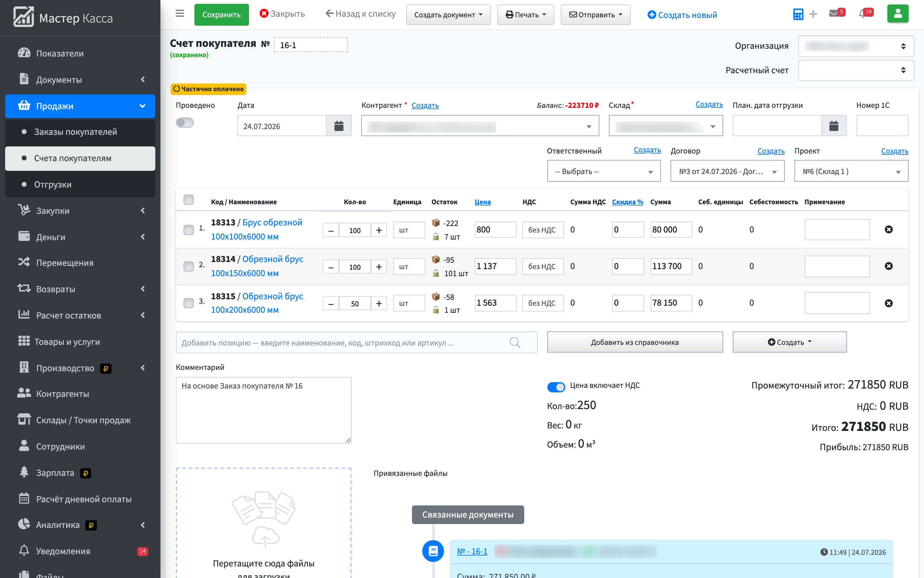Toggle Цена включает НДС switch

556,387
